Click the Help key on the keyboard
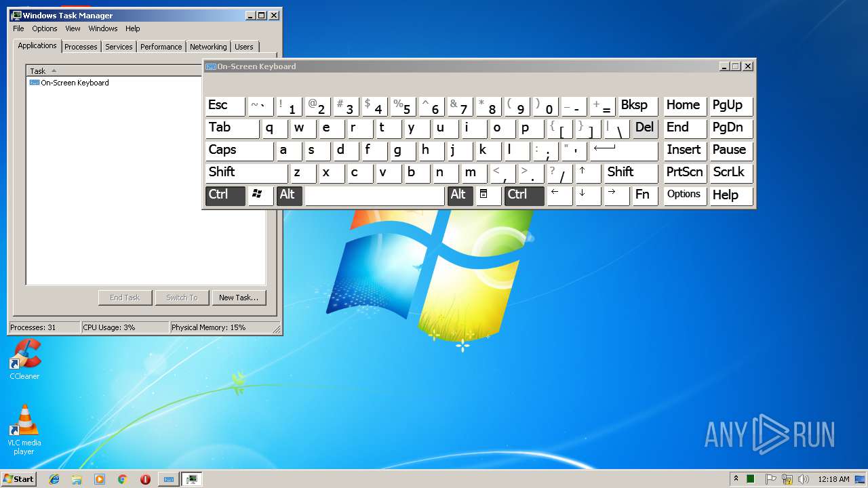The image size is (868, 488). tap(731, 195)
